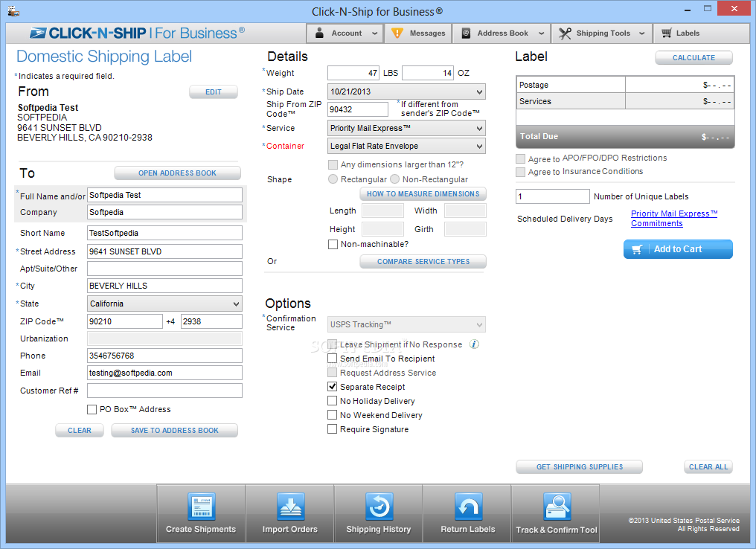Image resolution: width=756 pixels, height=549 pixels.
Task: Expand the Shipping Tools menu arrow
Action: [x=641, y=33]
